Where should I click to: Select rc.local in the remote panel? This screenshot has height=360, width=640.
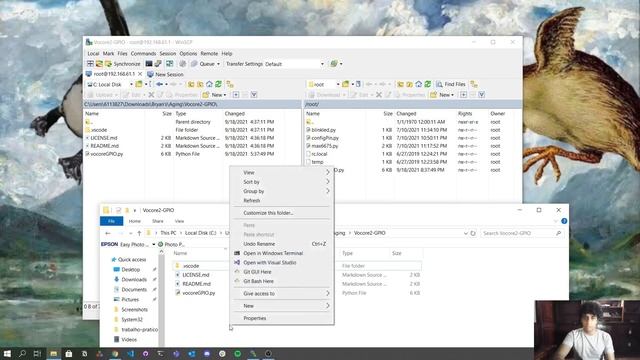pyautogui.click(x=319, y=154)
